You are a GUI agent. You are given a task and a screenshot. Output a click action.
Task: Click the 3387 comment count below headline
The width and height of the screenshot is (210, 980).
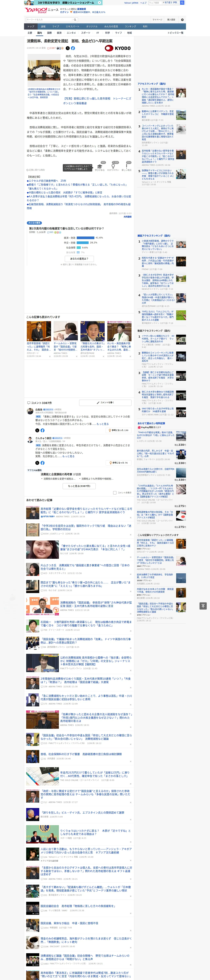(52, 48)
